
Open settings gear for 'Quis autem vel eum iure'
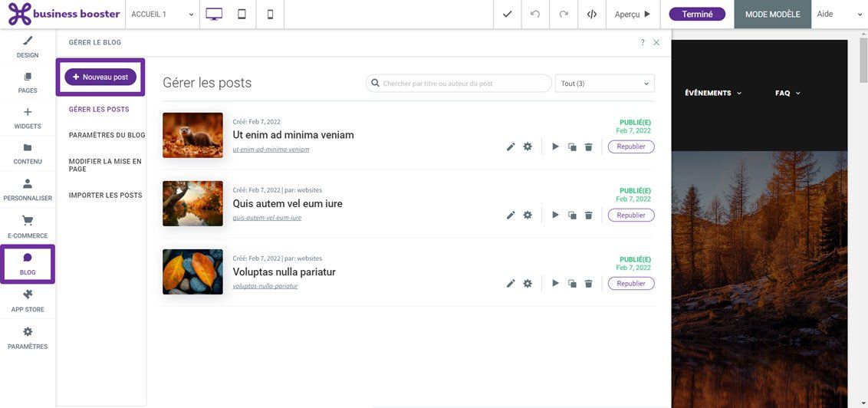tap(528, 215)
